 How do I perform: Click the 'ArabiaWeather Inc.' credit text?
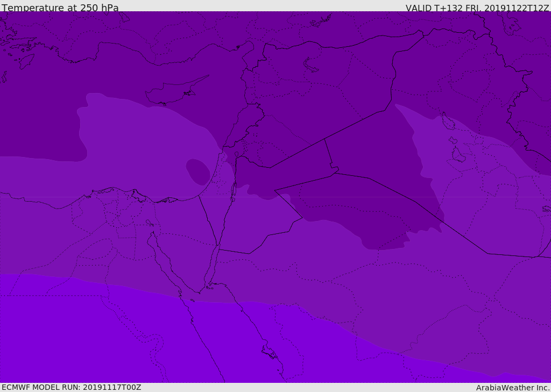[x=513, y=388]
